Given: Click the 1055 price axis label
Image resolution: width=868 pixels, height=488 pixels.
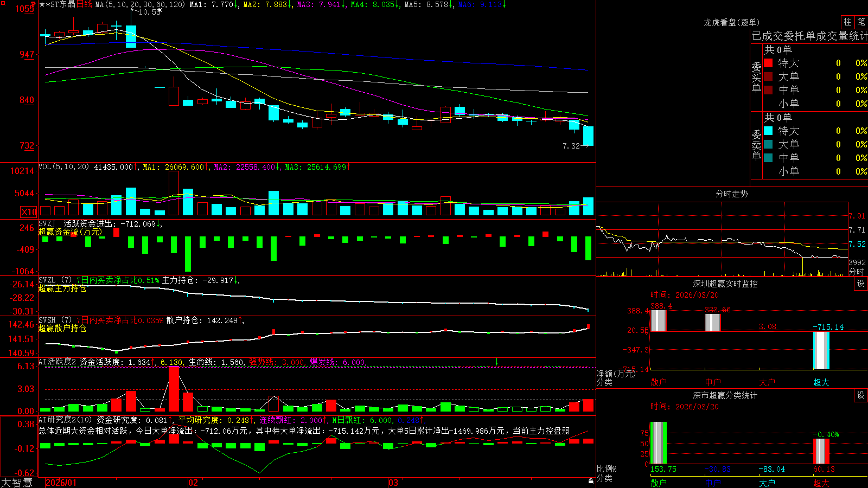Looking at the screenshot, I should click(25, 9).
